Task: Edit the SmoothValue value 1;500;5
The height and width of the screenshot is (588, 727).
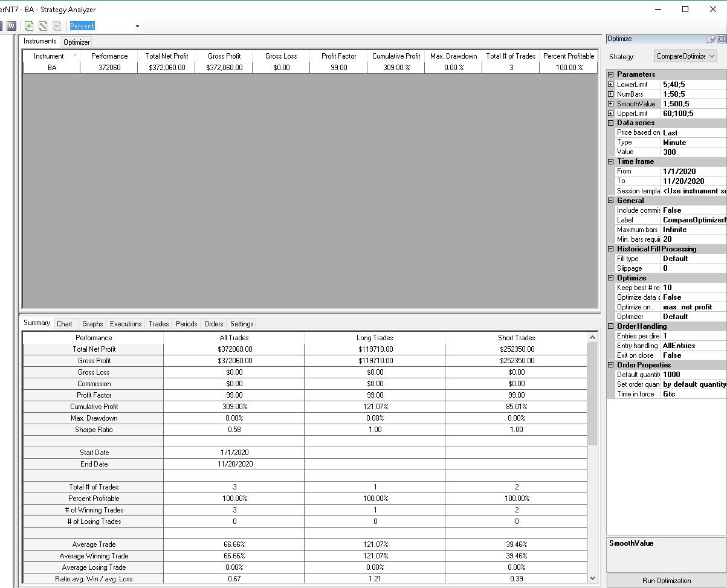Action: pos(694,104)
